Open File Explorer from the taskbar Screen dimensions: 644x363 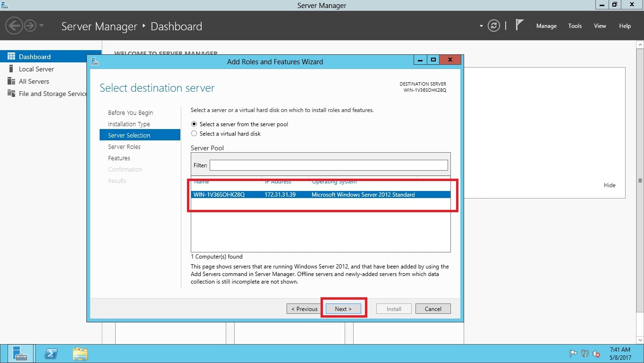pyautogui.click(x=80, y=354)
